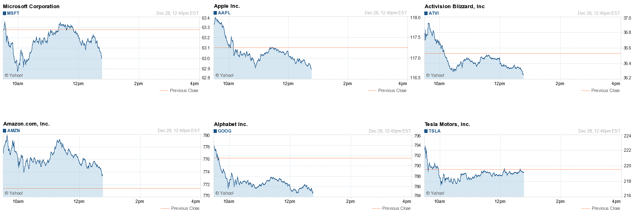Click the Alphabet chart's 12:45pm EST timestamp
Viewport: 644px width, 216px height.
390,131
